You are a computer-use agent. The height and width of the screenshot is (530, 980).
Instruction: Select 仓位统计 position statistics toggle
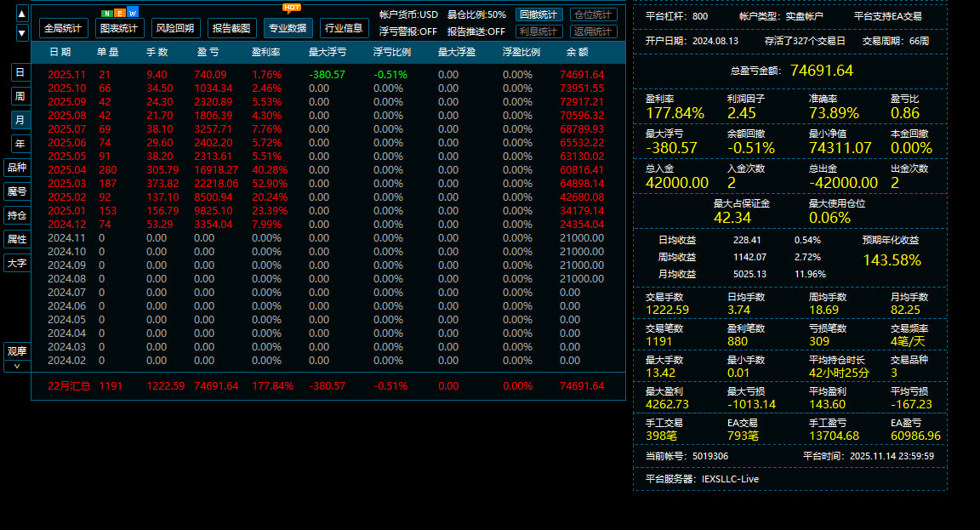click(593, 14)
